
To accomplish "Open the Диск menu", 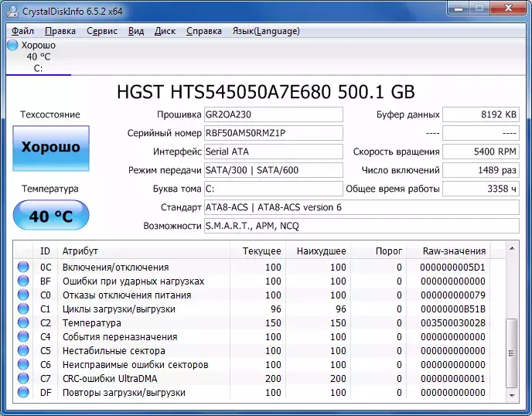I will point(165,31).
